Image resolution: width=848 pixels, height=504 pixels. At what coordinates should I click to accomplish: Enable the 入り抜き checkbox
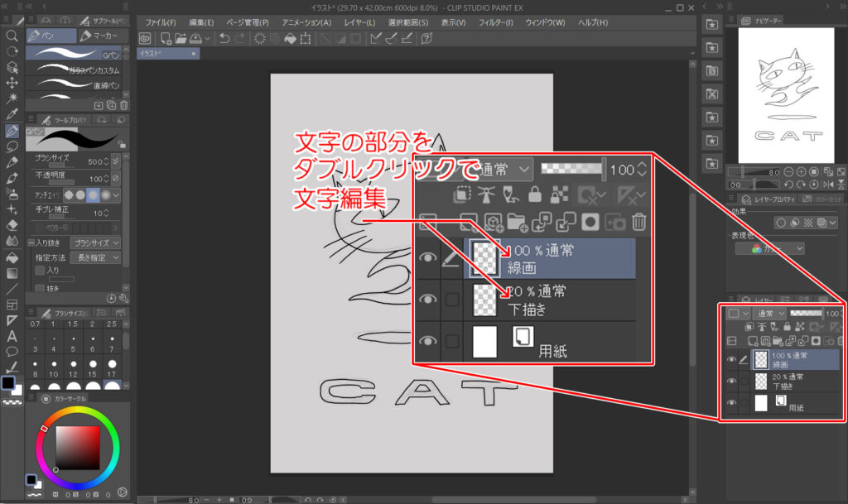(x=31, y=242)
